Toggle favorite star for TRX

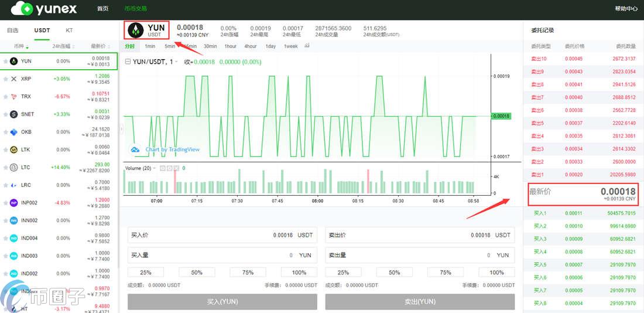pos(6,96)
